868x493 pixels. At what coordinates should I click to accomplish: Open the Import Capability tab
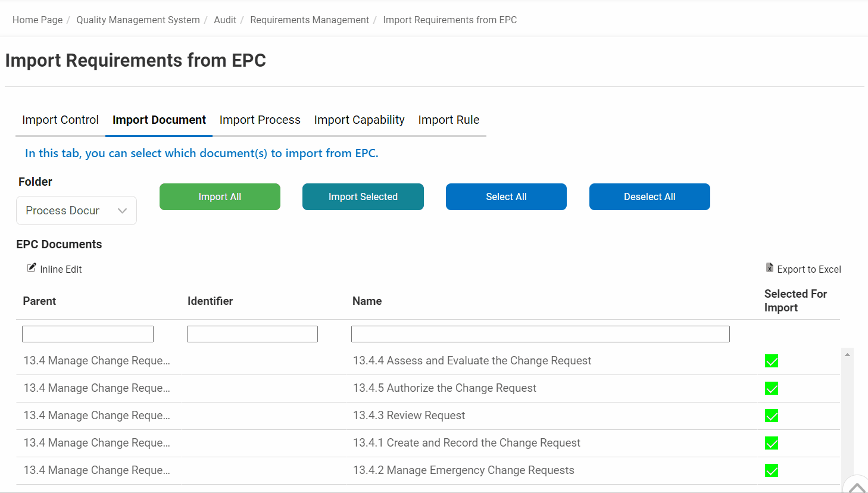(x=359, y=120)
